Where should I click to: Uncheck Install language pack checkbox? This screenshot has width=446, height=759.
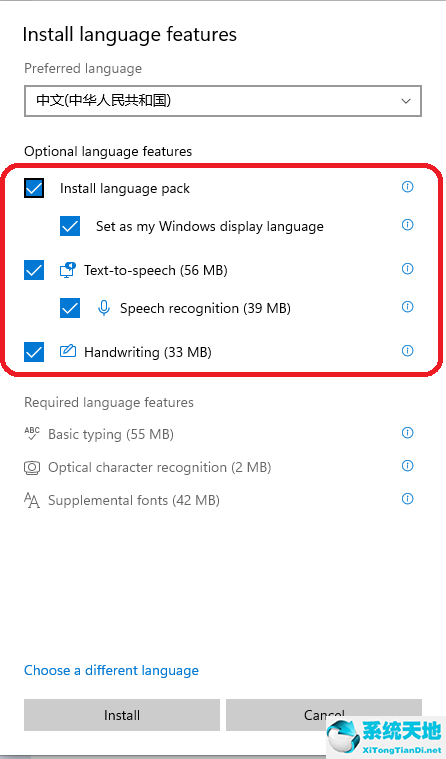click(x=34, y=188)
